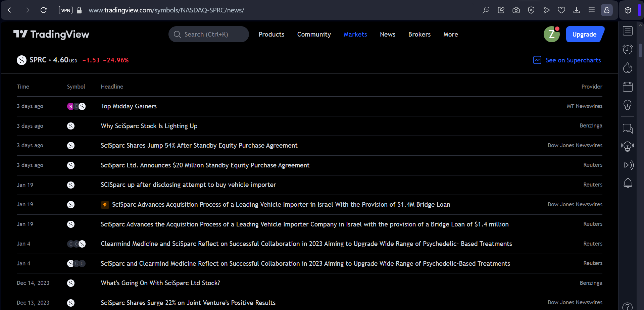
Task: Open $20 Million Standby Equity Purchase Agreement headline
Action: [205, 165]
